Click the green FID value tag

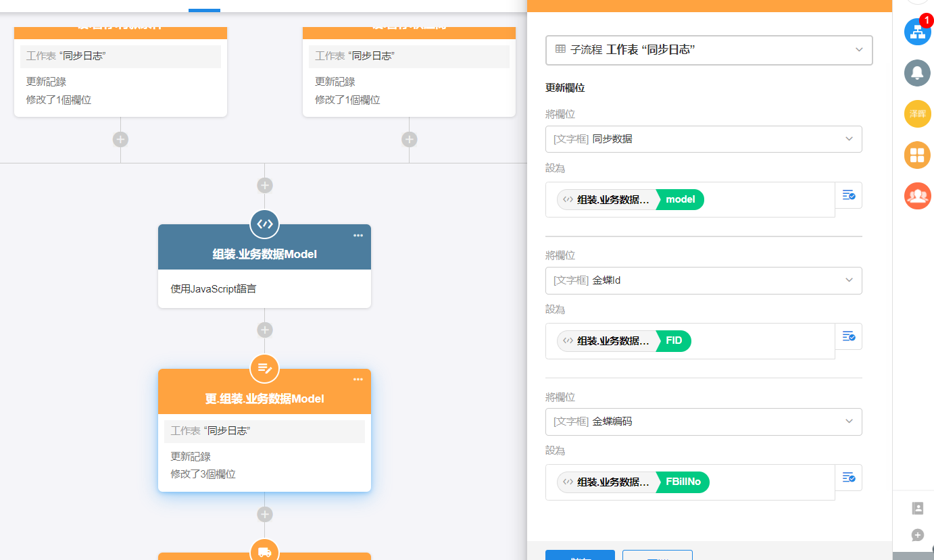[x=674, y=340]
